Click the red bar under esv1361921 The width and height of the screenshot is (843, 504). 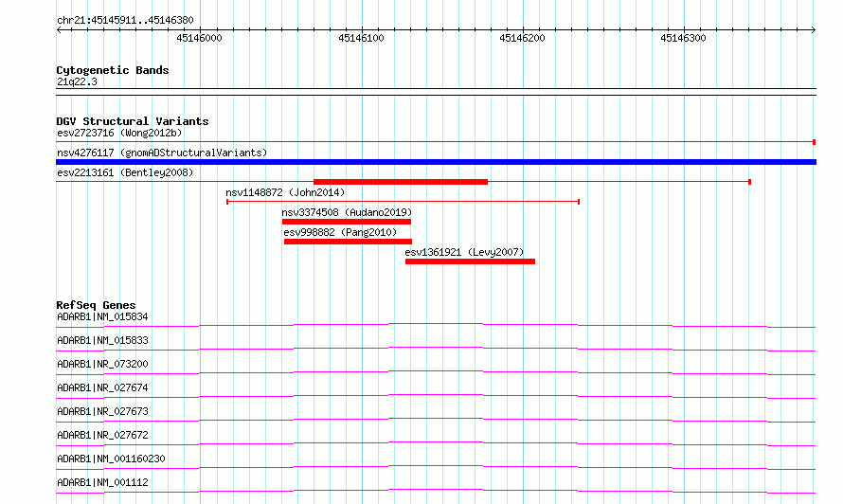470,261
